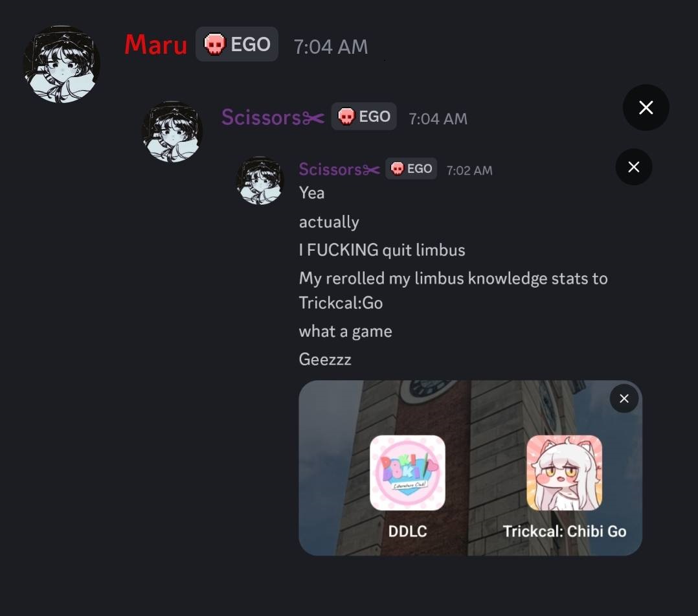The height and width of the screenshot is (616, 698).
Task: Click the Scissors username at 7:02 AM
Action: coord(339,169)
